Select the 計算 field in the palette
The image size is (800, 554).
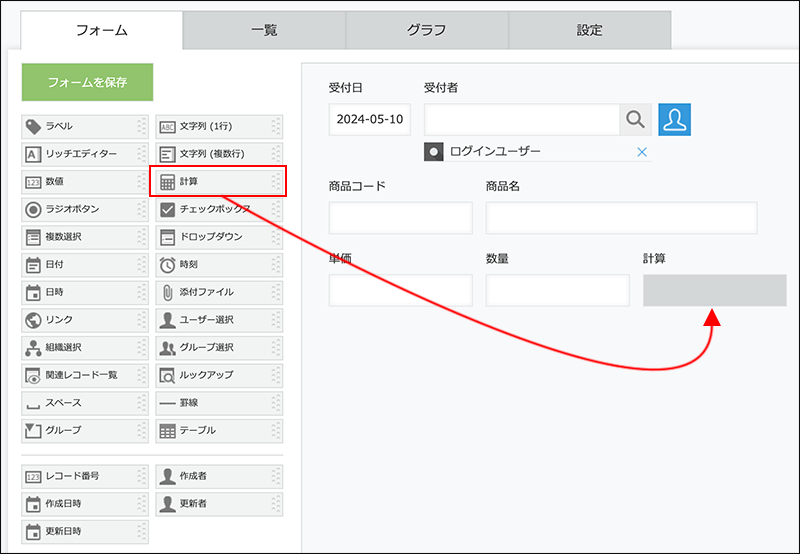tap(217, 181)
